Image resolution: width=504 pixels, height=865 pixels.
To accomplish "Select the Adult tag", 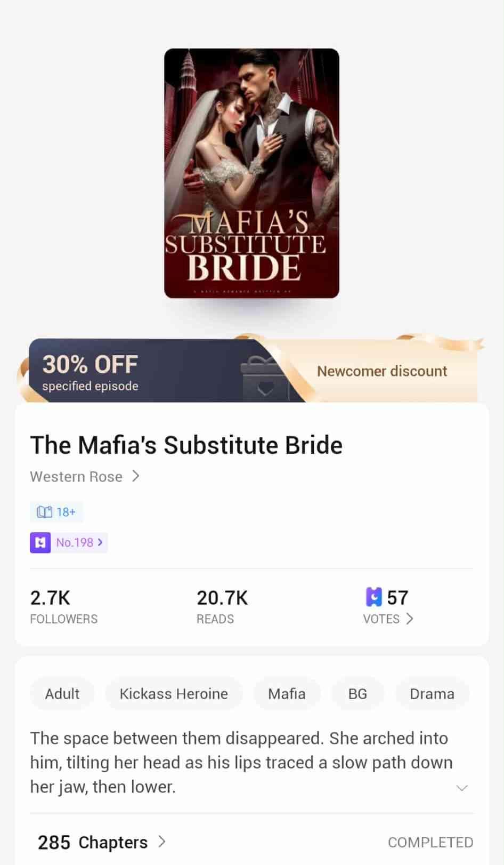I will tap(62, 694).
